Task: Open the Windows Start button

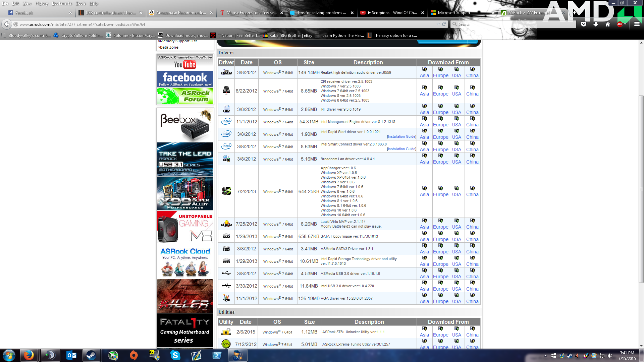Action: 9,355
